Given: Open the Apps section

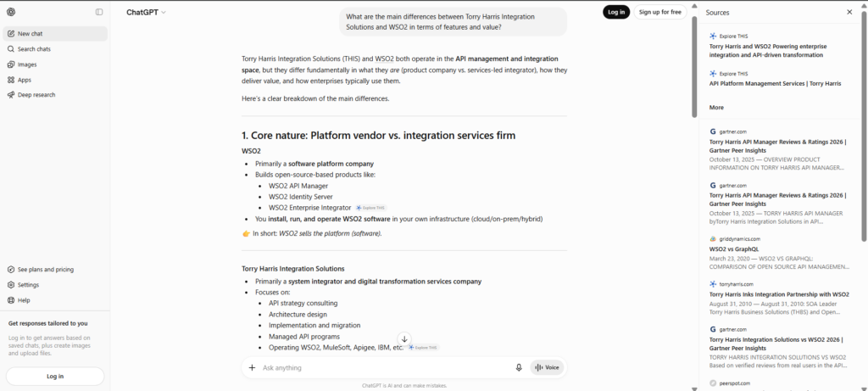Looking at the screenshot, I should (x=55, y=80).
